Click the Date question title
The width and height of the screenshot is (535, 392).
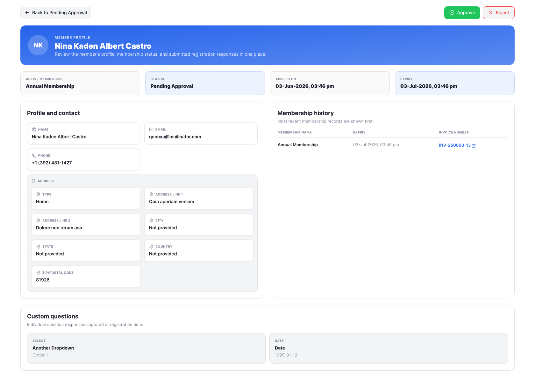click(280, 348)
